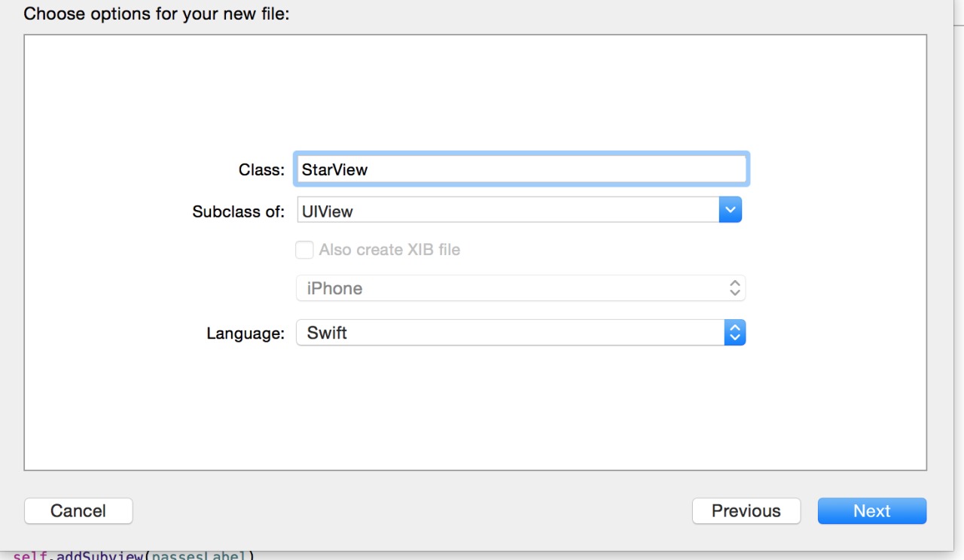Click the UIView subclass text box
Viewport: 964px width, 560px height.
(x=508, y=211)
